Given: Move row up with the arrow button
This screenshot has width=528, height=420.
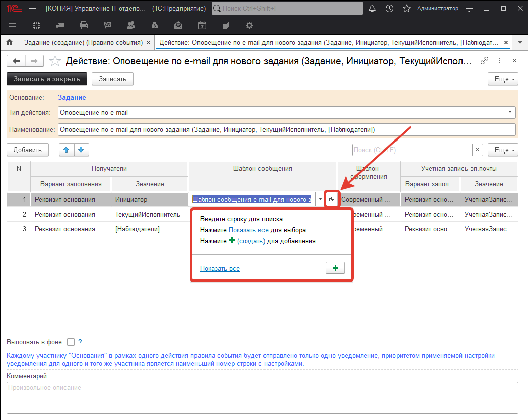Looking at the screenshot, I should (x=67, y=150).
